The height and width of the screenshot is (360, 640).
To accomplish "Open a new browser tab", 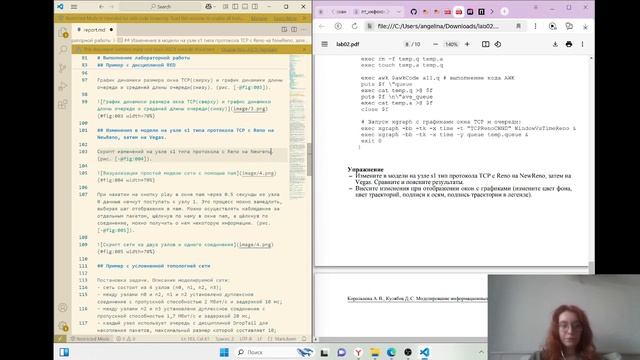I will coord(504,12).
